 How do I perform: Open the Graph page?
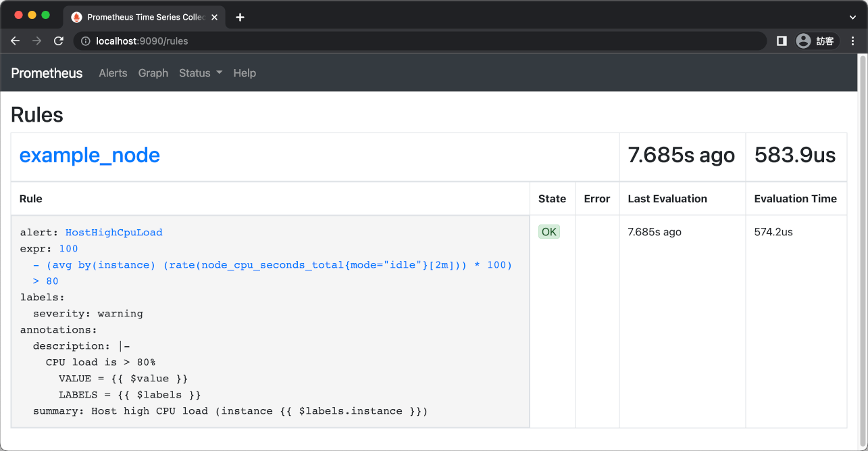click(153, 73)
